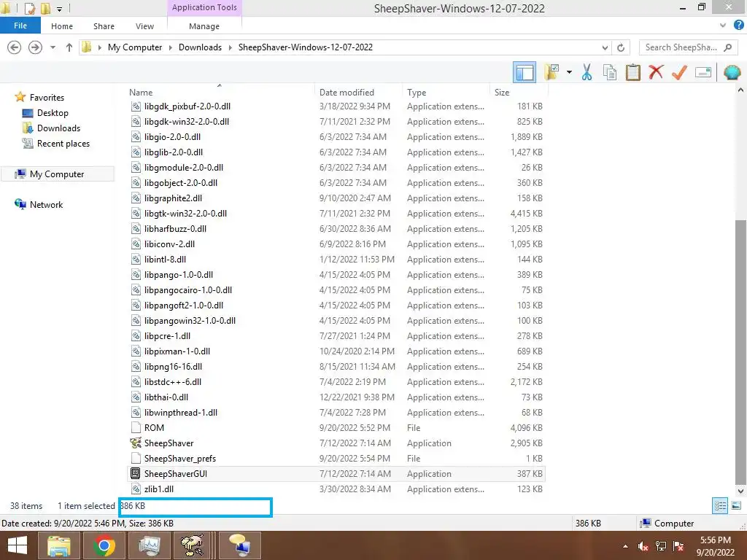Open Properties with the orange checkmark icon
The height and width of the screenshot is (560, 747).
(679, 72)
